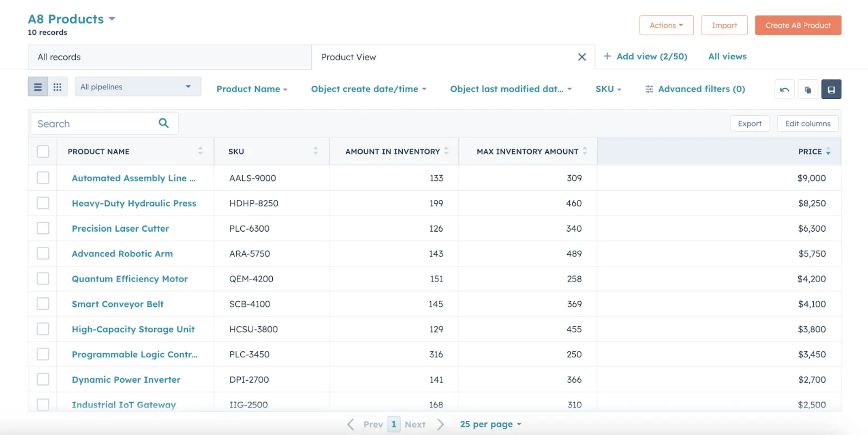Click SKU cell HDHP-8250
This screenshot has width=868, height=435.
254,203
